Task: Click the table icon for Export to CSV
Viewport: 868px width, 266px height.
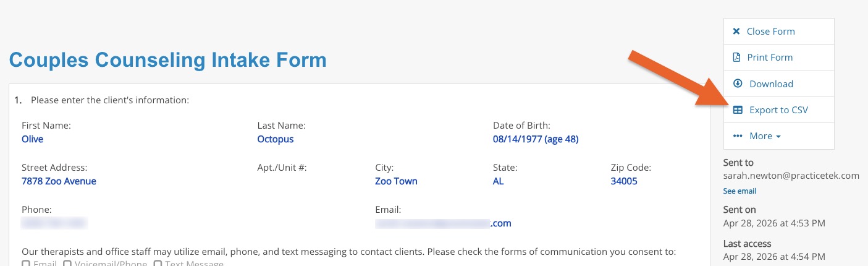Action: [737, 110]
